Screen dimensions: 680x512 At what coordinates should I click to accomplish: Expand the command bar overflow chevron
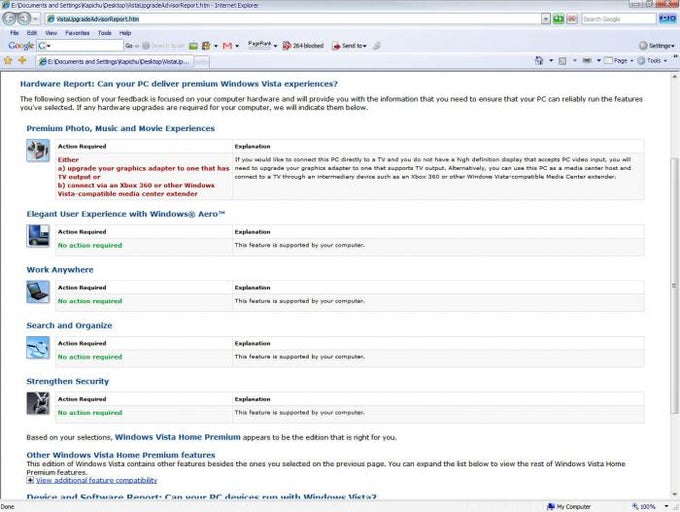coord(675,57)
